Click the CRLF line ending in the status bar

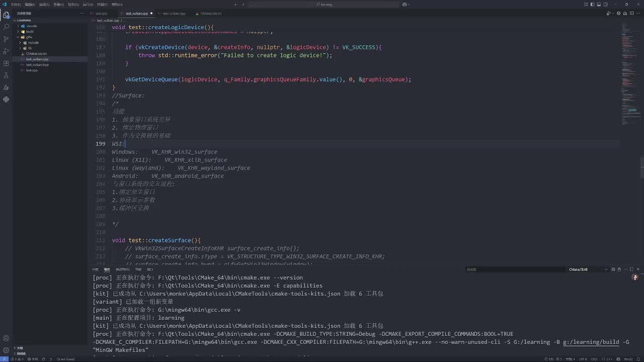tap(594, 359)
